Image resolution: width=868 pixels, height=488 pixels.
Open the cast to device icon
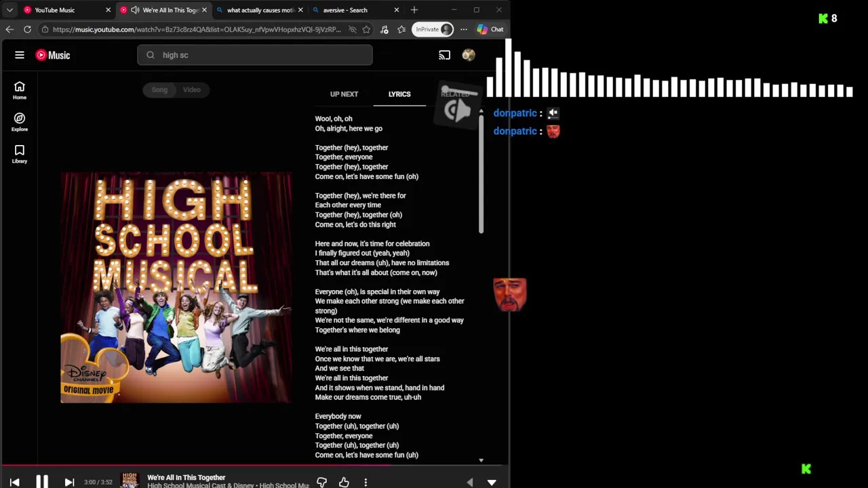click(x=444, y=55)
